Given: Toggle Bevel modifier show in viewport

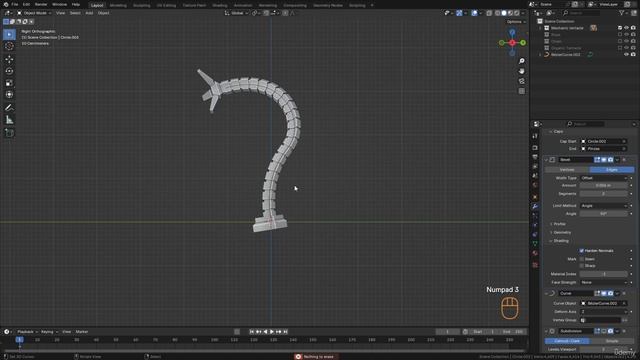Looking at the screenshot, I should pyautogui.click(x=604, y=160).
